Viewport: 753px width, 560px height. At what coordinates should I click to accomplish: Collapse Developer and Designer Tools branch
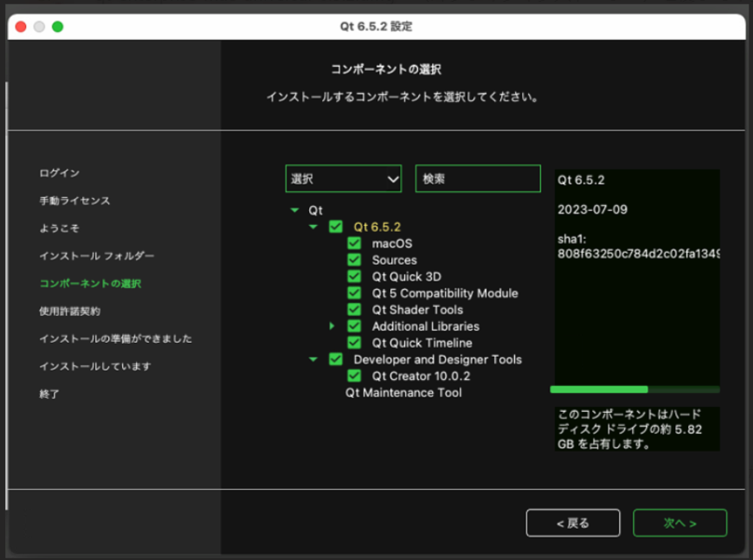point(313,359)
